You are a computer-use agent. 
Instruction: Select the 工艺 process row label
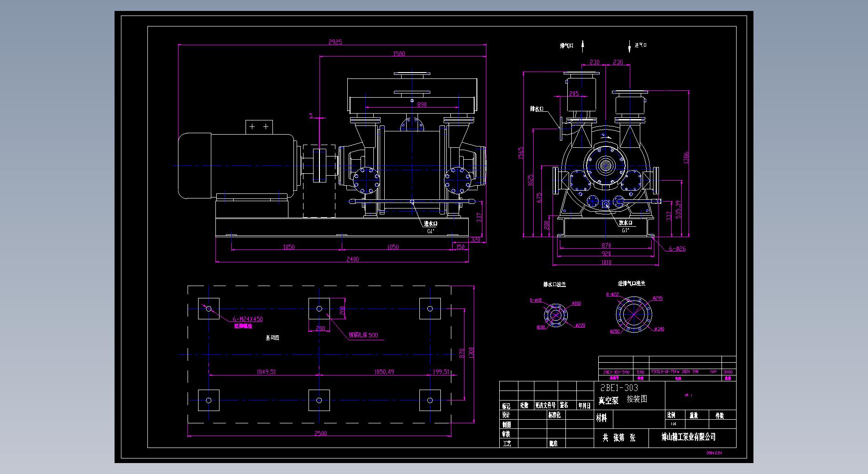507,443
